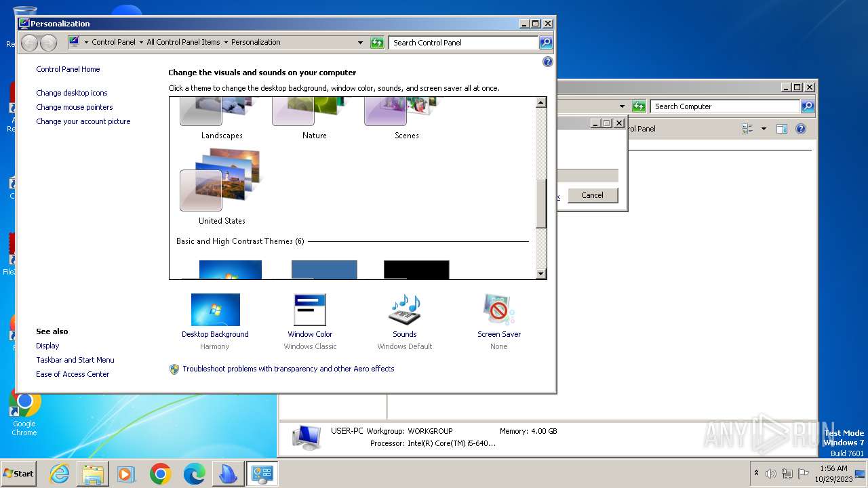Click the shield icon beside Troubleshoot link
This screenshot has height=488, width=868.
pos(174,369)
